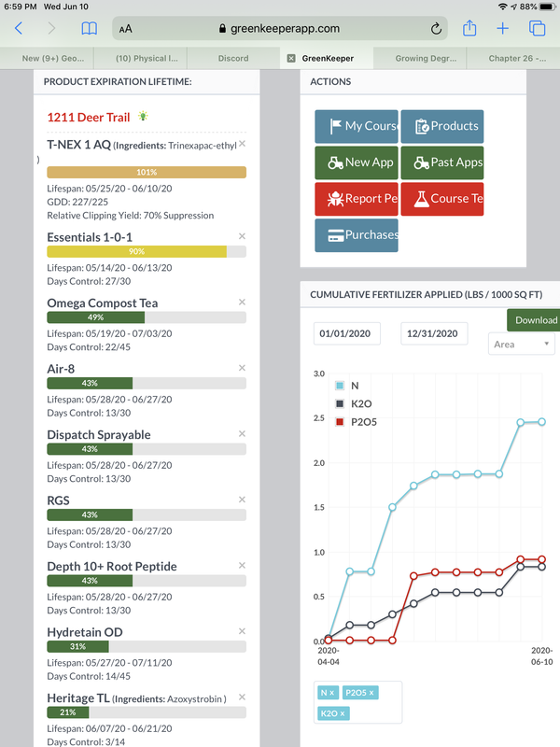This screenshot has width=560, height=747.
Task: Remove the Hydretain OD entry
Action: pos(242,631)
